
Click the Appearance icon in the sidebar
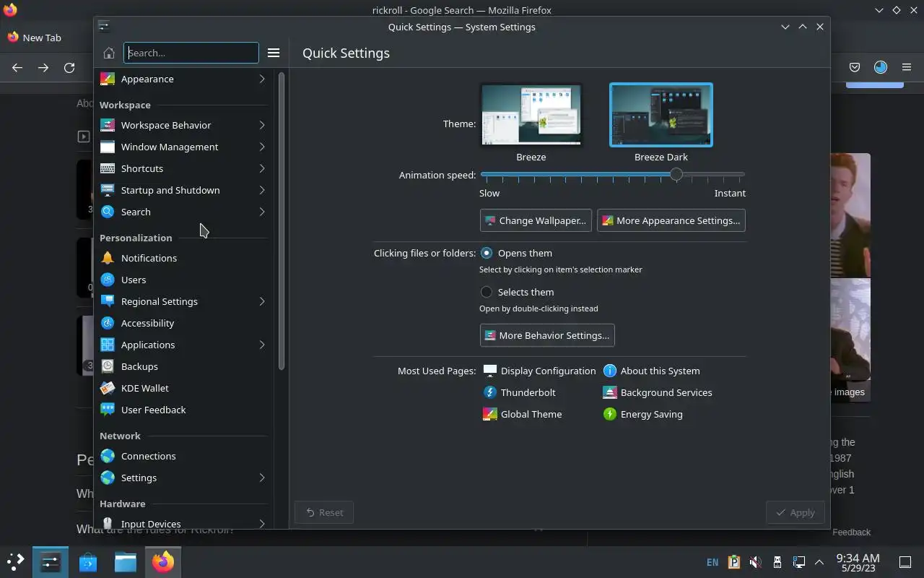point(107,79)
